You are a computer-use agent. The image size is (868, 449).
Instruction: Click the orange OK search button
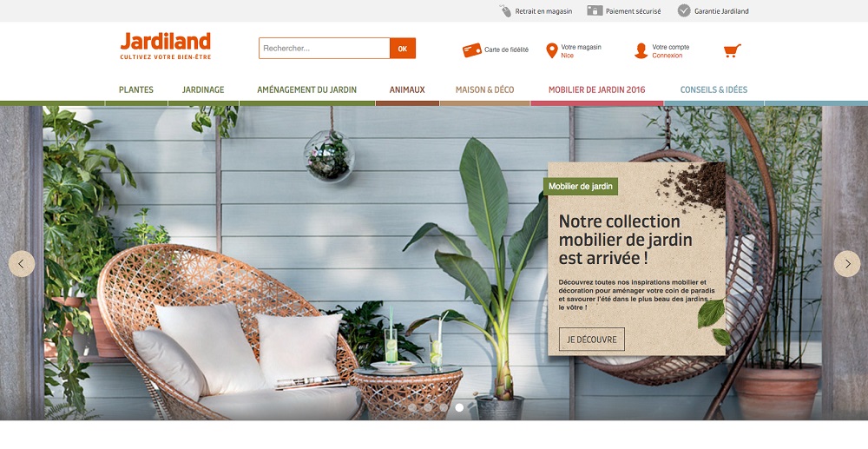point(403,48)
